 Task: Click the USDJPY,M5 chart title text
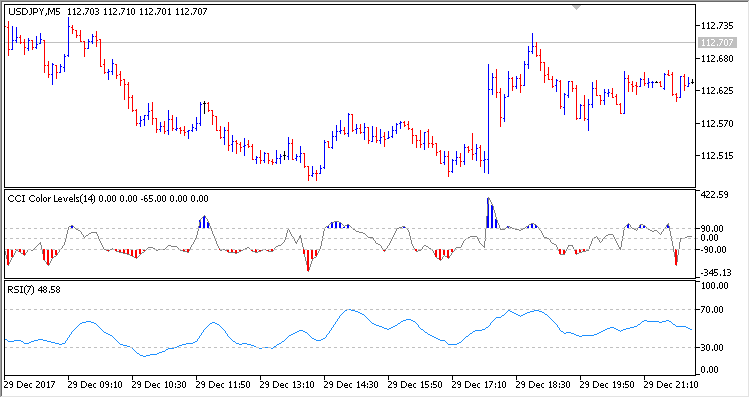pos(34,11)
